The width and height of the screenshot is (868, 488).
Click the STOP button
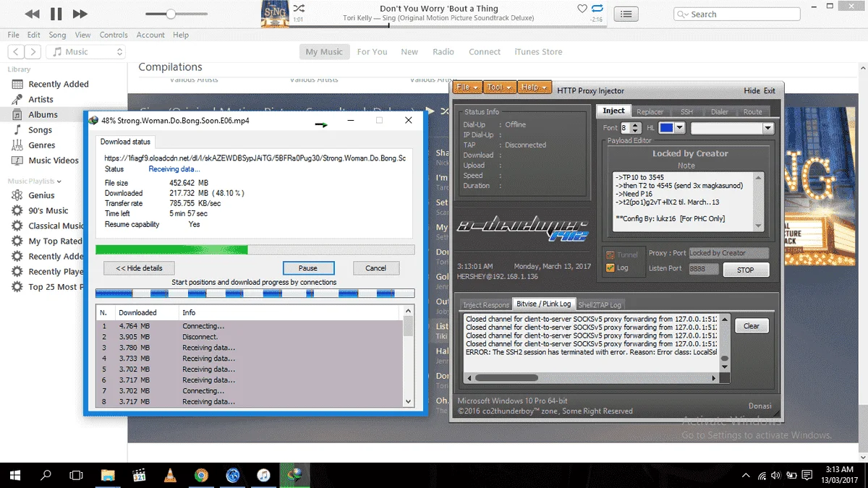pyautogui.click(x=745, y=270)
